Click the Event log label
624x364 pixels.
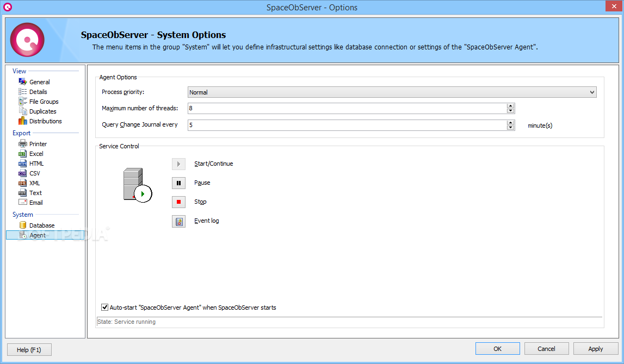[x=207, y=221]
